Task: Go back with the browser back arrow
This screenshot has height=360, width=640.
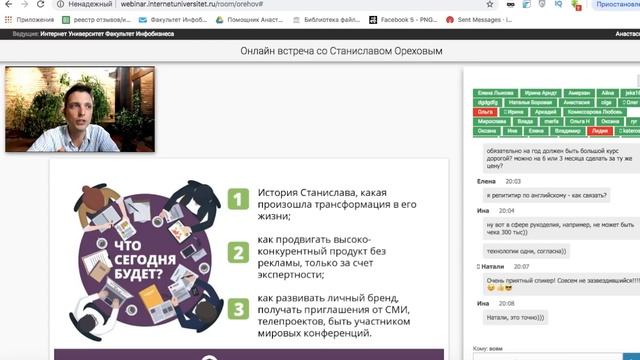Action: [8, 4]
